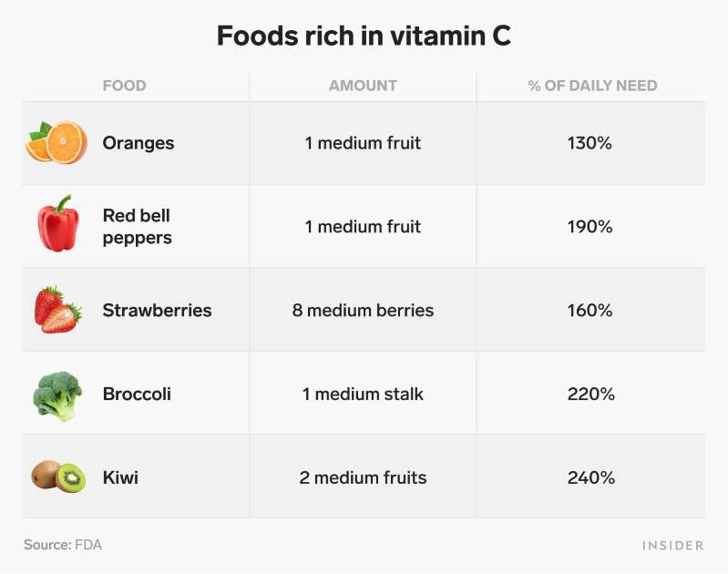Click the Broccoli label text
The height and width of the screenshot is (574, 728).
coord(137,395)
